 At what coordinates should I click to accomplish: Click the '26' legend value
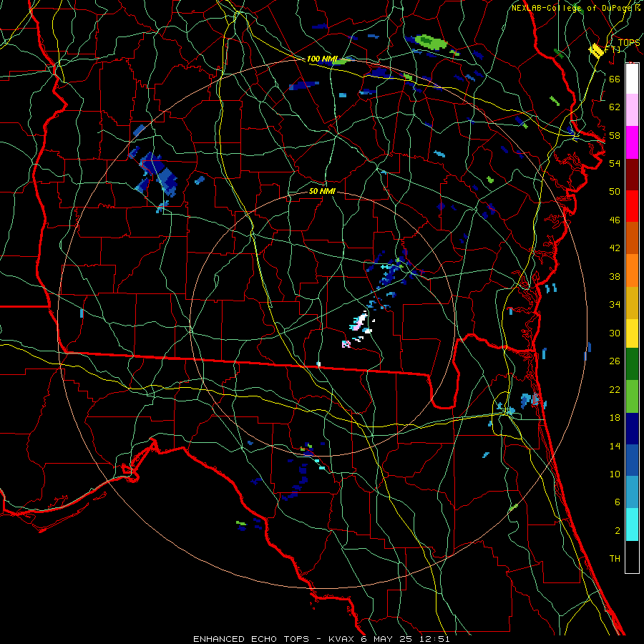pos(615,361)
